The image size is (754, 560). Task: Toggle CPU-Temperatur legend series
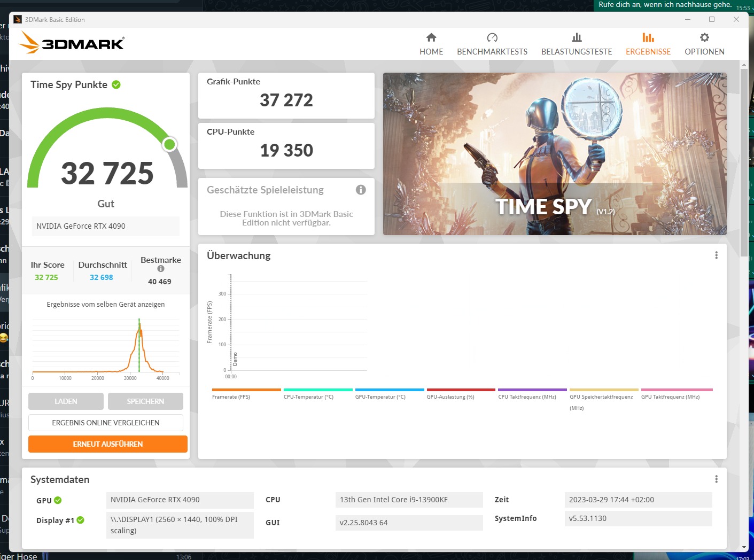317,394
